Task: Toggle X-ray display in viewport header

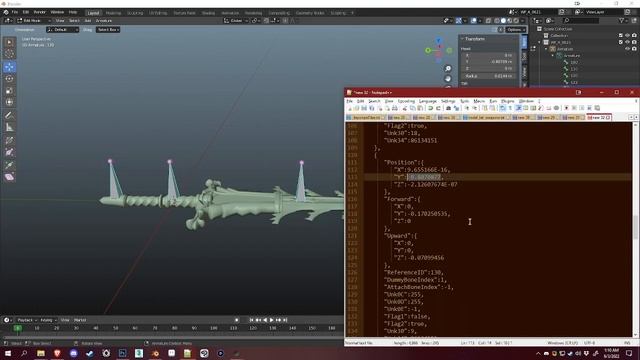Action: [489, 20]
